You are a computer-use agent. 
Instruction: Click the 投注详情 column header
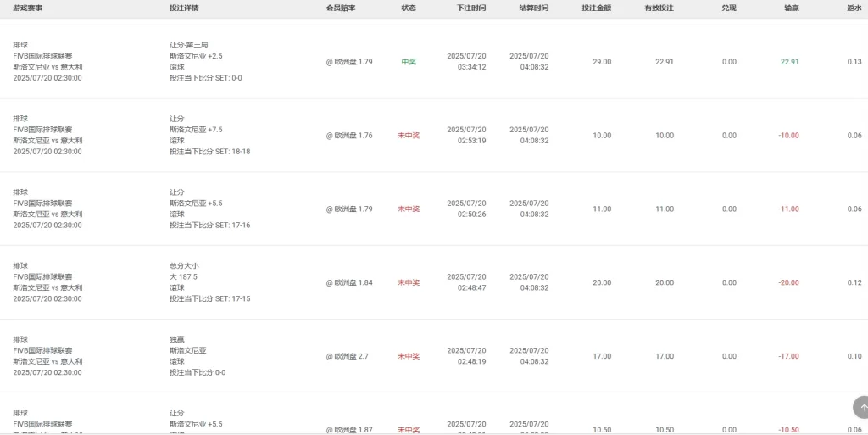point(184,8)
